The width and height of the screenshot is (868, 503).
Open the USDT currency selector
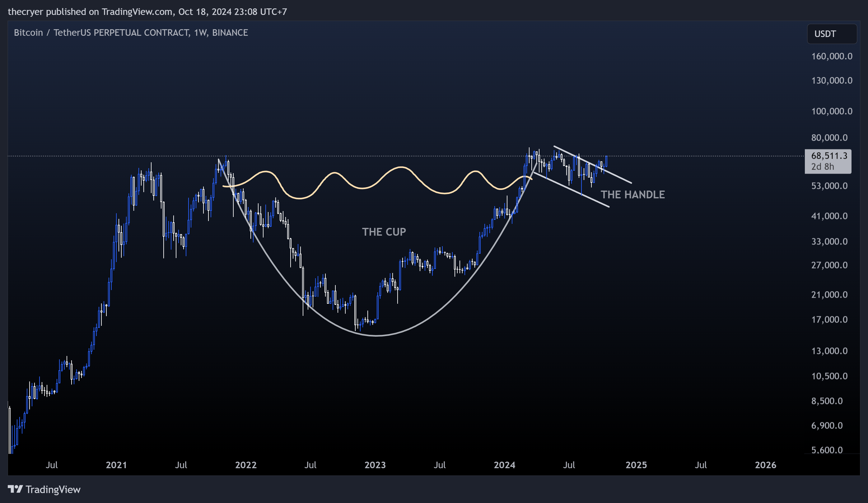tap(832, 34)
